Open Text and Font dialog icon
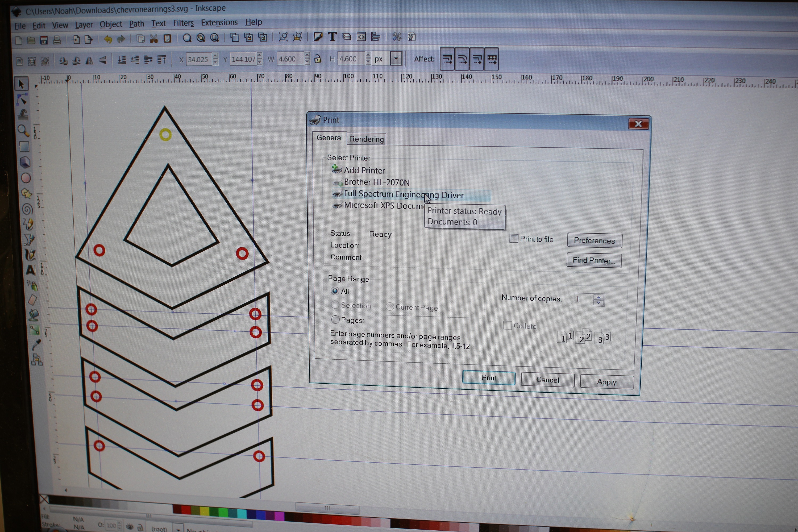Image resolution: width=798 pixels, height=532 pixels. pyautogui.click(x=332, y=37)
